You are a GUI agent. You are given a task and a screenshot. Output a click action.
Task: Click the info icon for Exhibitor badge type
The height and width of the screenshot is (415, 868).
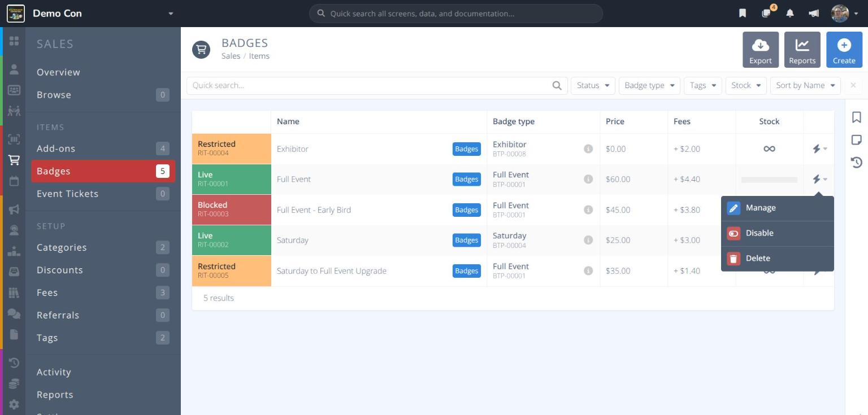[588, 149]
